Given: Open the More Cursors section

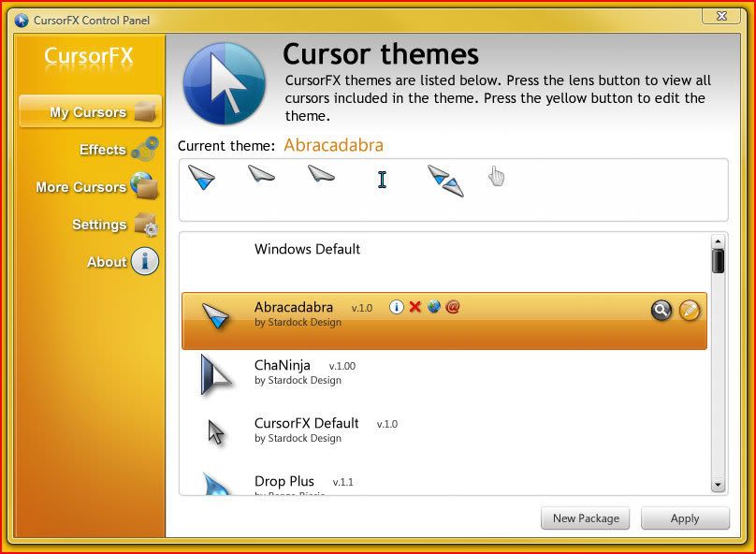Looking at the screenshot, I should pos(82,187).
